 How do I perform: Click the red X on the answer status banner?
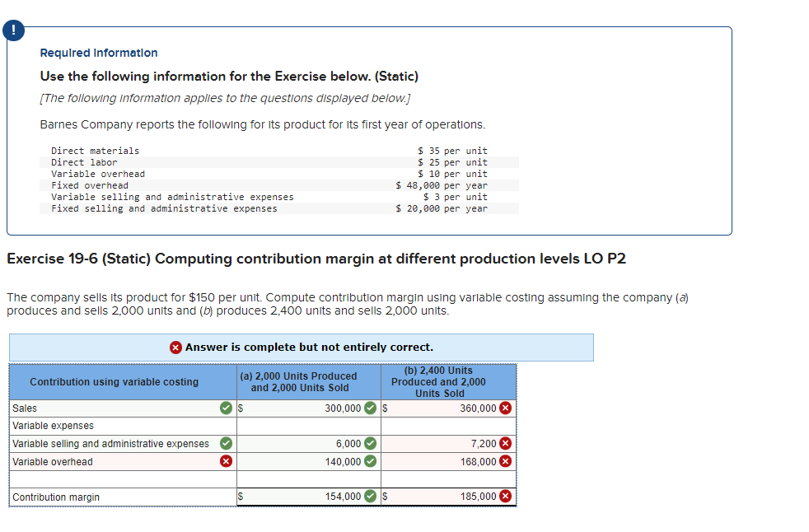pyautogui.click(x=175, y=348)
